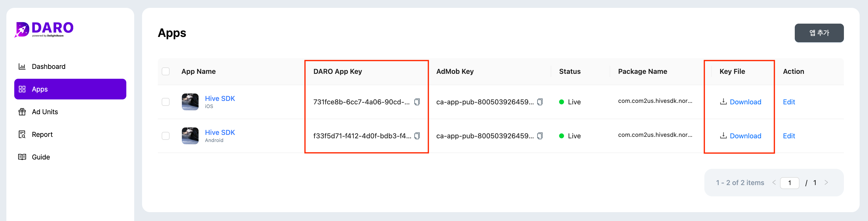
Task: Go to next page of apps
Action: click(x=826, y=183)
